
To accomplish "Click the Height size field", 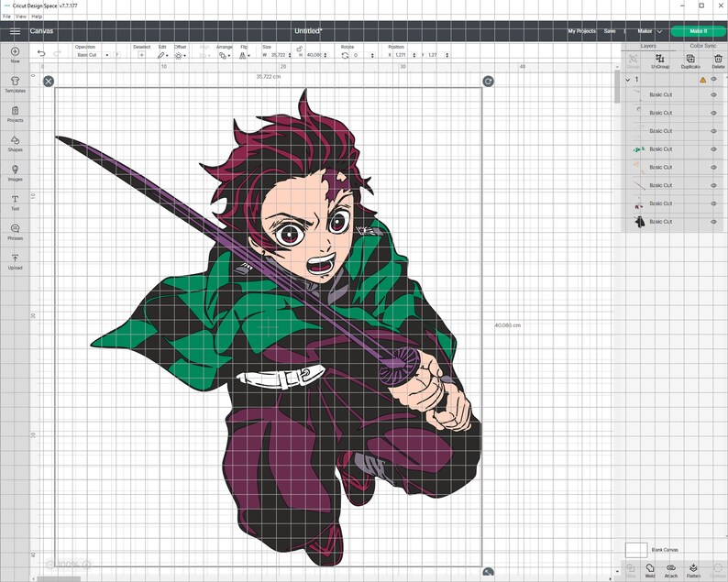I will tap(315, 55).
